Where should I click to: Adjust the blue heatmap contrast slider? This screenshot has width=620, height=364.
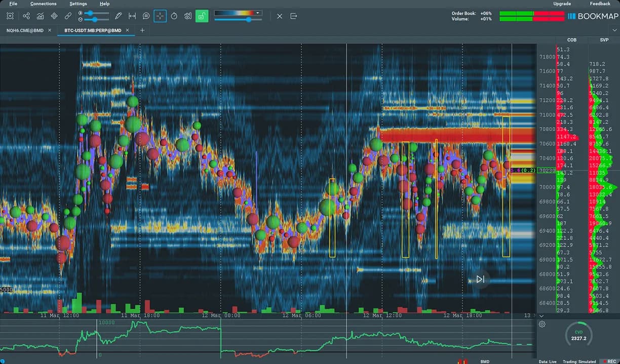coord(249,19)
